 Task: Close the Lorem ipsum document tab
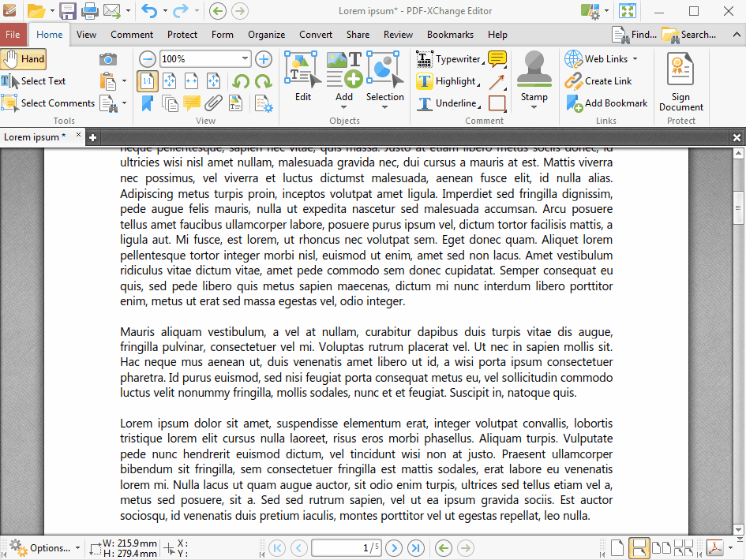(78, 135)
